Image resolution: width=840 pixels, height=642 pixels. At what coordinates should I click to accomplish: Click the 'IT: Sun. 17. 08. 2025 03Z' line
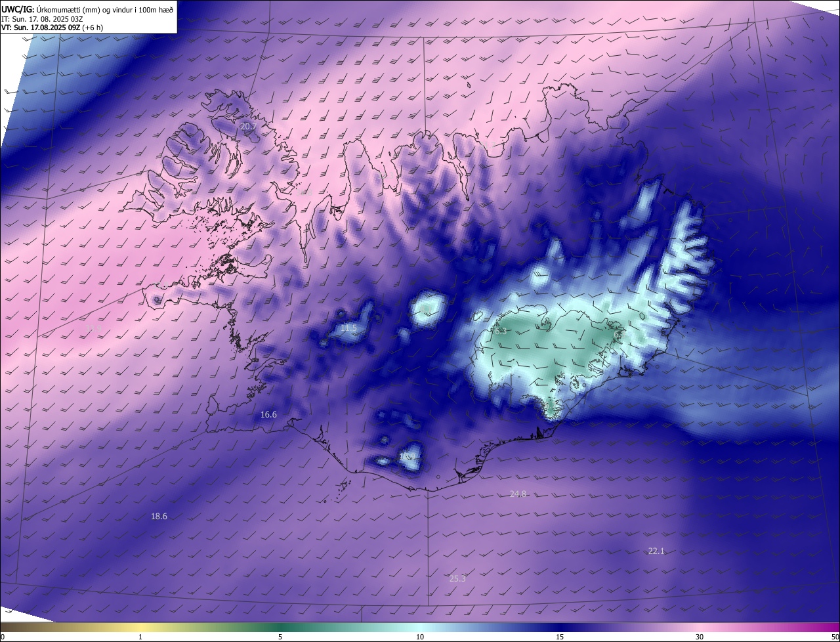(42, 19)
